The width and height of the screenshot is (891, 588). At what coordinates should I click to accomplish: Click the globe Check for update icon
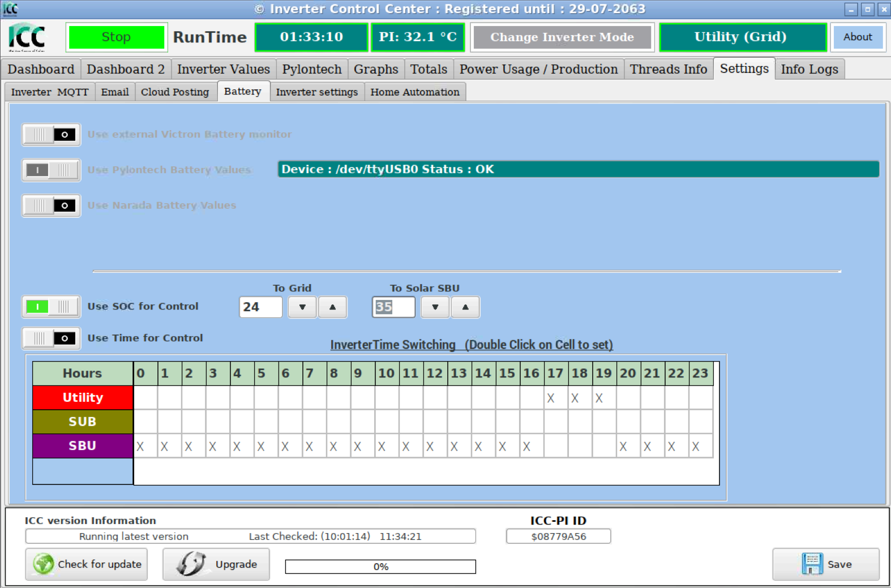tap(44, 564)
